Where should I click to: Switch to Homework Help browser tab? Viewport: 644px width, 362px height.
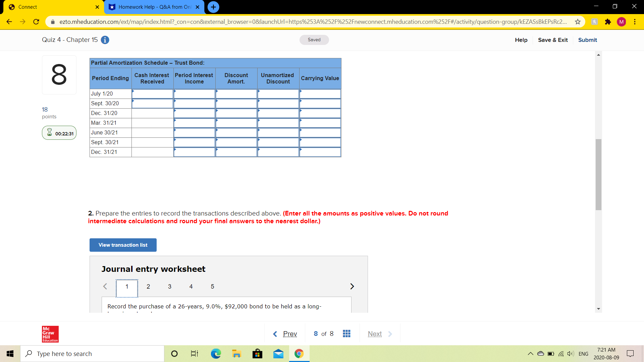154,7
